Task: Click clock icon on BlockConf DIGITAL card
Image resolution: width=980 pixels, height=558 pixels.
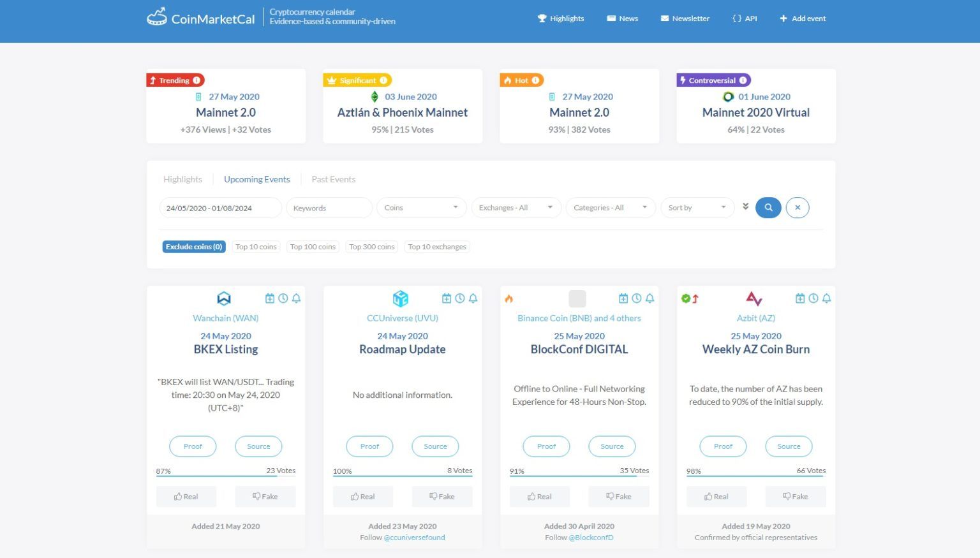Action: (x=636, y=298)
